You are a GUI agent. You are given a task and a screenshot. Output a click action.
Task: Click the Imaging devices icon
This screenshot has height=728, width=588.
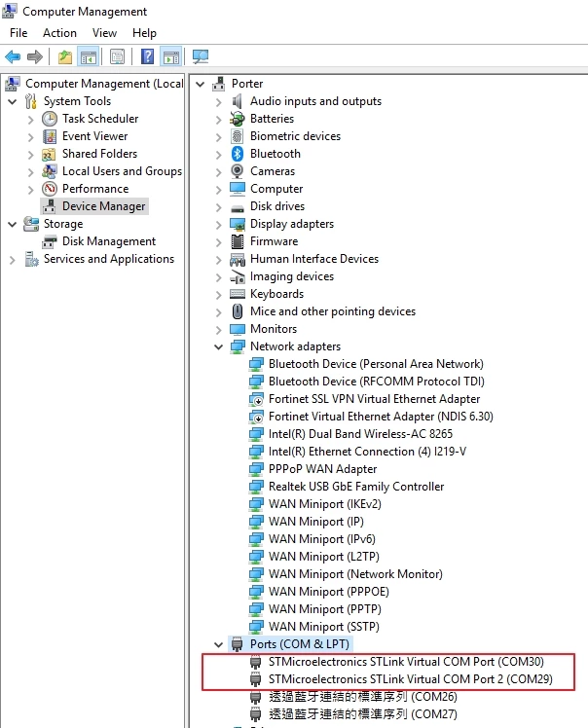[x=238, y=276]
